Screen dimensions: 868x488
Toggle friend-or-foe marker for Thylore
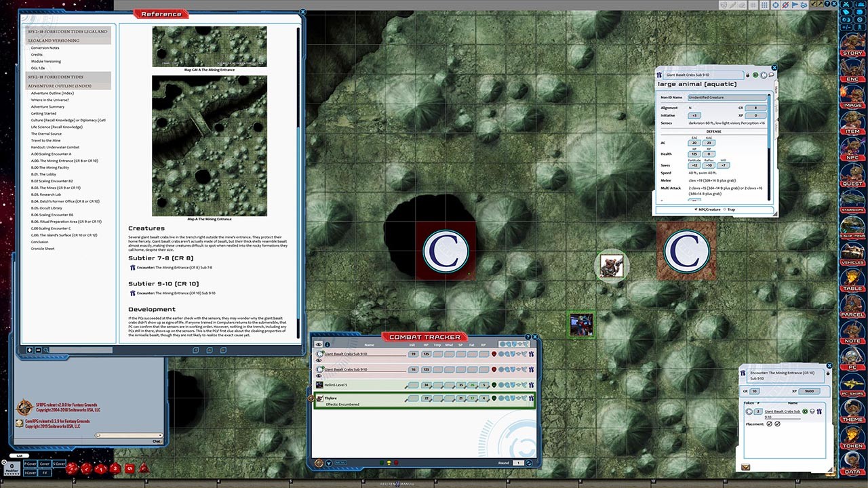coord(495,399)
